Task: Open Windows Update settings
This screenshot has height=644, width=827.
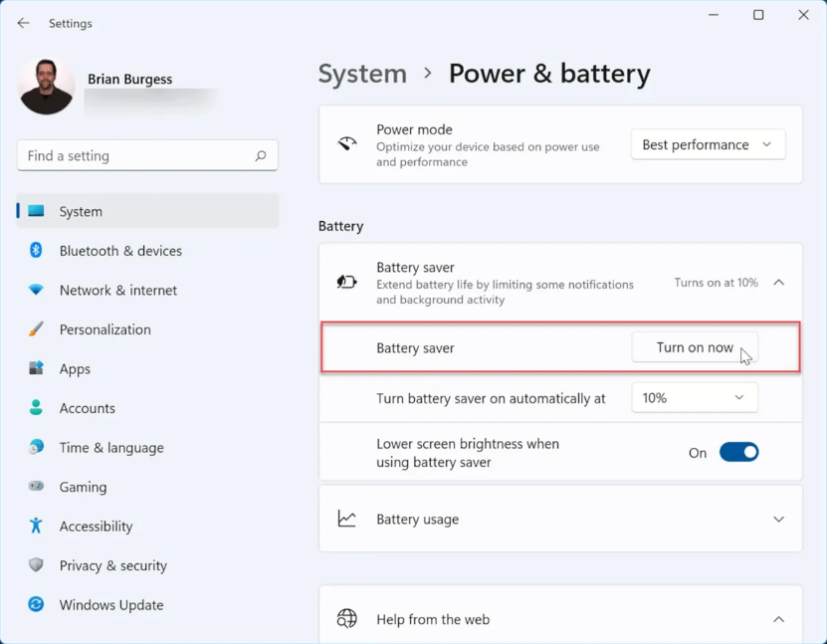Action: (x=147, y=604)
